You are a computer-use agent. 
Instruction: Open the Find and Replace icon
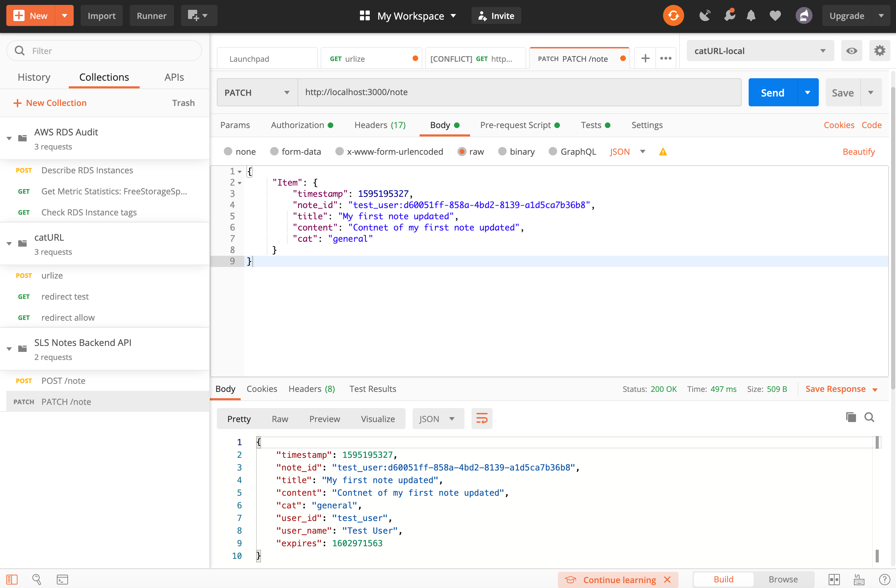36,579
